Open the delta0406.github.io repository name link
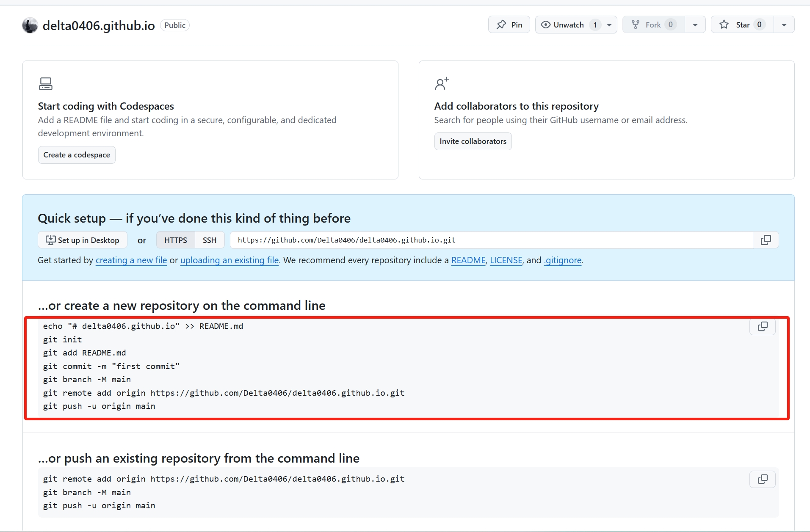The image size is (810, 532). 99,25
